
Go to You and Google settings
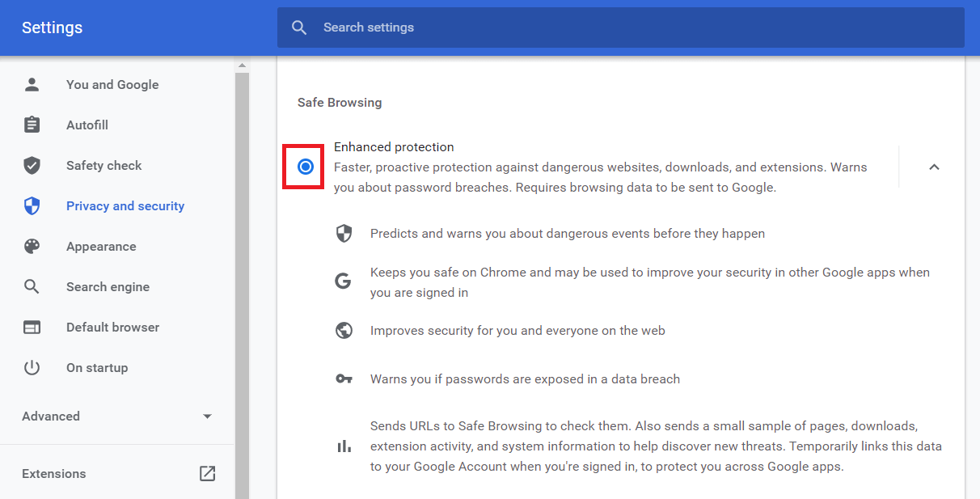(x=112, y=85)
